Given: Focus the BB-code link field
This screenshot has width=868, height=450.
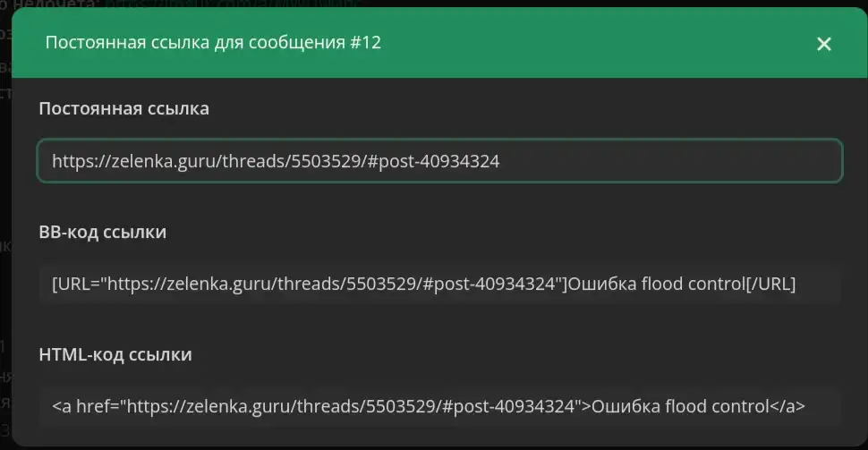Looking at the screenshot, I should [x=438, y=284].
